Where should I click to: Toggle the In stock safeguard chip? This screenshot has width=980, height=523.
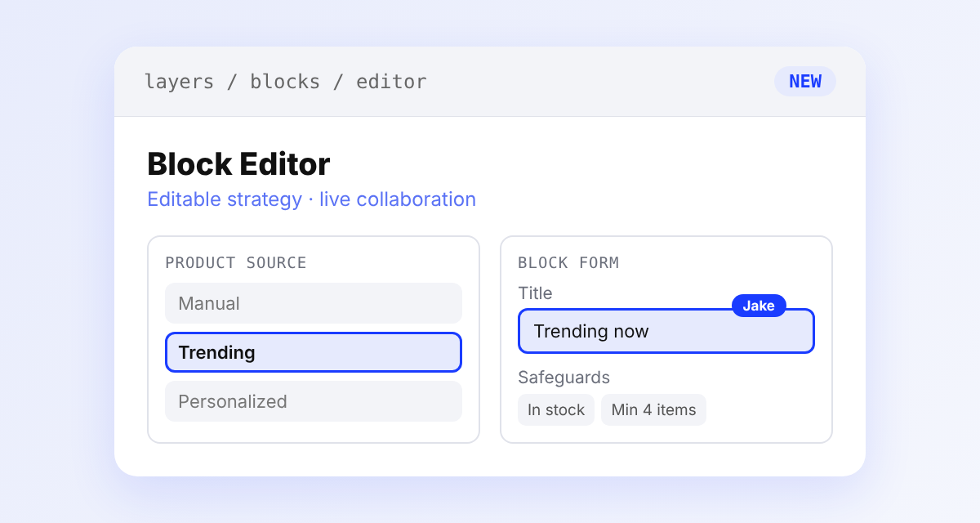[556, 409]
